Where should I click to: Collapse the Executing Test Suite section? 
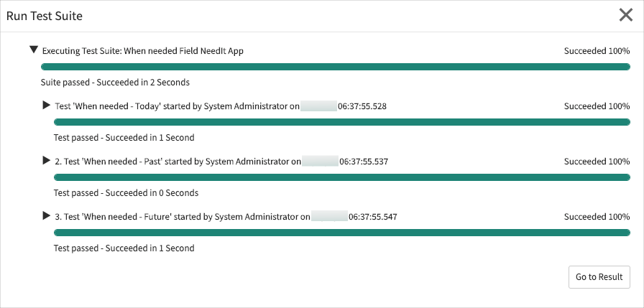pyautogui.click(x=34, y=50)
